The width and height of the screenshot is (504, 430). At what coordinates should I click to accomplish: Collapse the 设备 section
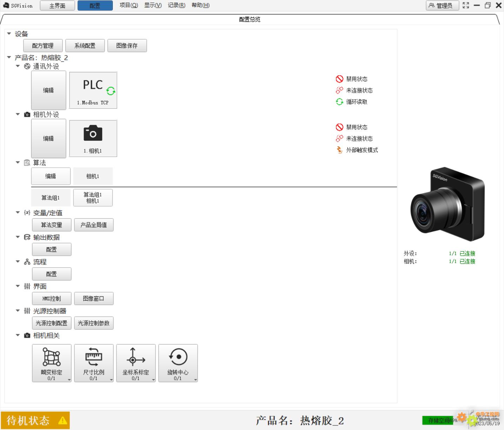pyautogui.click(x=9, y=34)
